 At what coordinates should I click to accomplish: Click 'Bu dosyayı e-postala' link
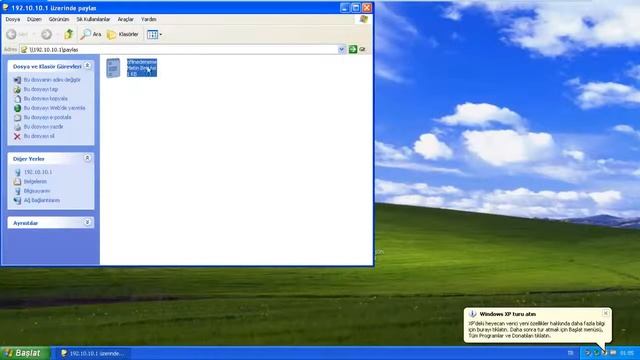pos(47,118)
